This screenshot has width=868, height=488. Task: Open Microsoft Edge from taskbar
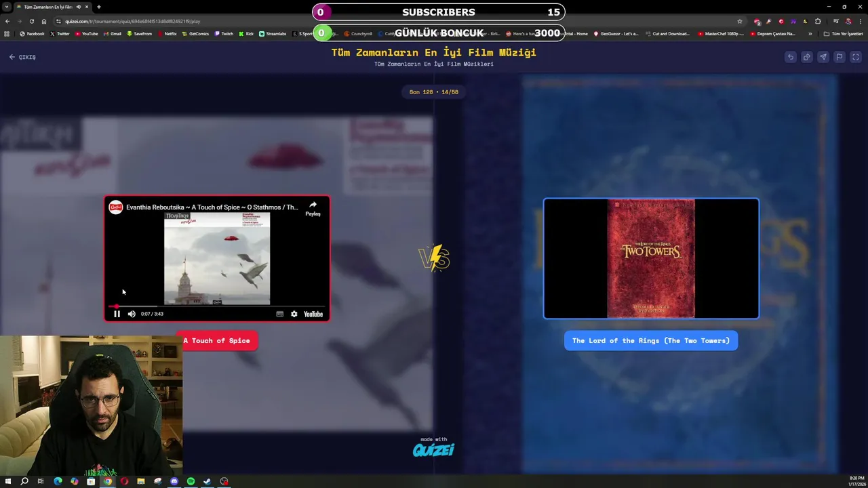point(58,481)
